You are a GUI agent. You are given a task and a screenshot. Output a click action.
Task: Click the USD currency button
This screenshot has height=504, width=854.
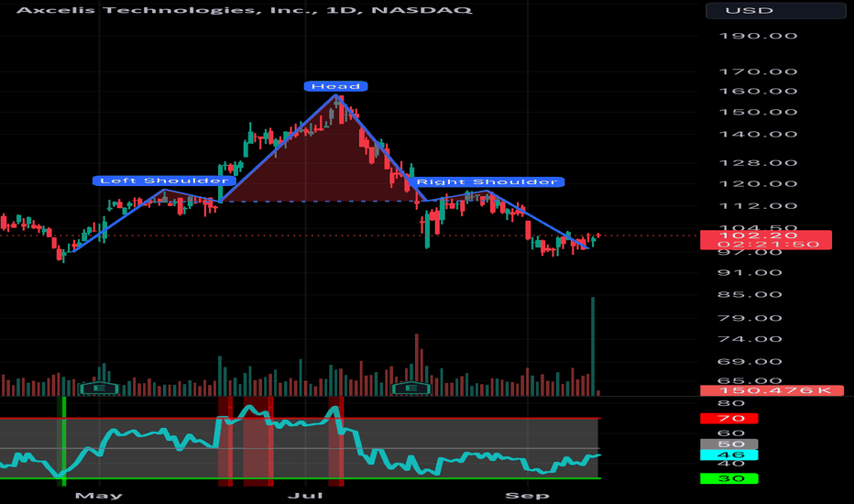point(775,10)
